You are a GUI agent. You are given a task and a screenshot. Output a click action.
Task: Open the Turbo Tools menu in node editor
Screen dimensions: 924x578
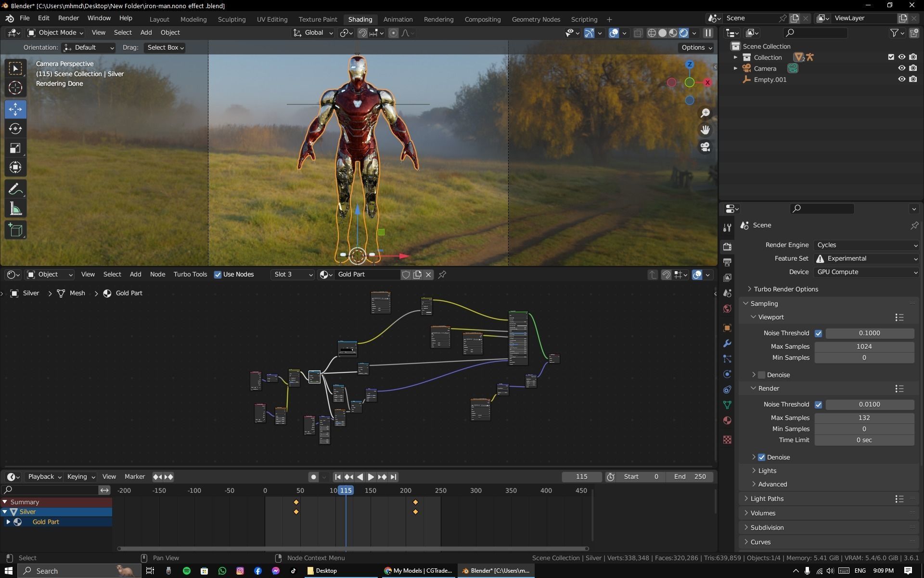click(190, 275)
